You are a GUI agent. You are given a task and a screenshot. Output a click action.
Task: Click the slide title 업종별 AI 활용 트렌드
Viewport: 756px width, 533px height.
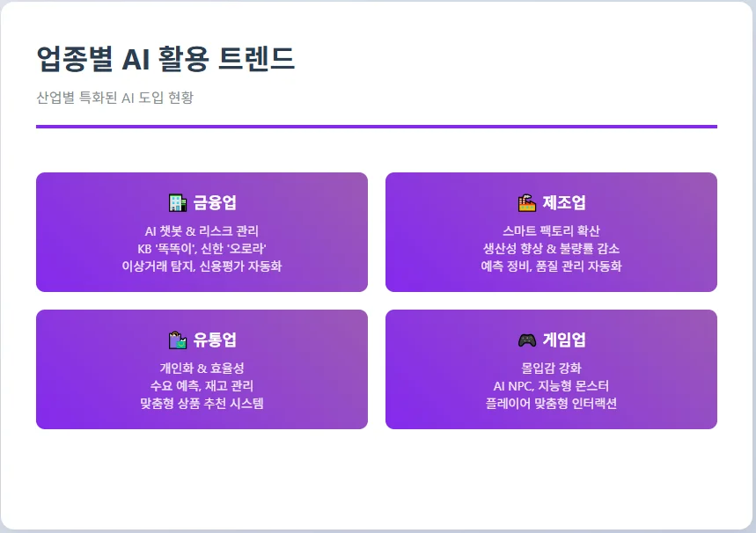pos(165,59)
